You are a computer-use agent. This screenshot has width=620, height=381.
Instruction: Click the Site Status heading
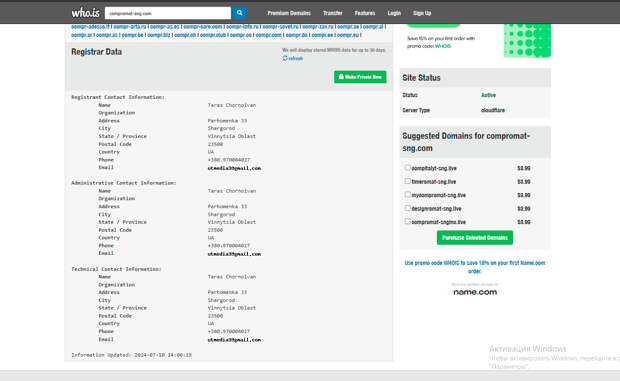click(421, 78)
